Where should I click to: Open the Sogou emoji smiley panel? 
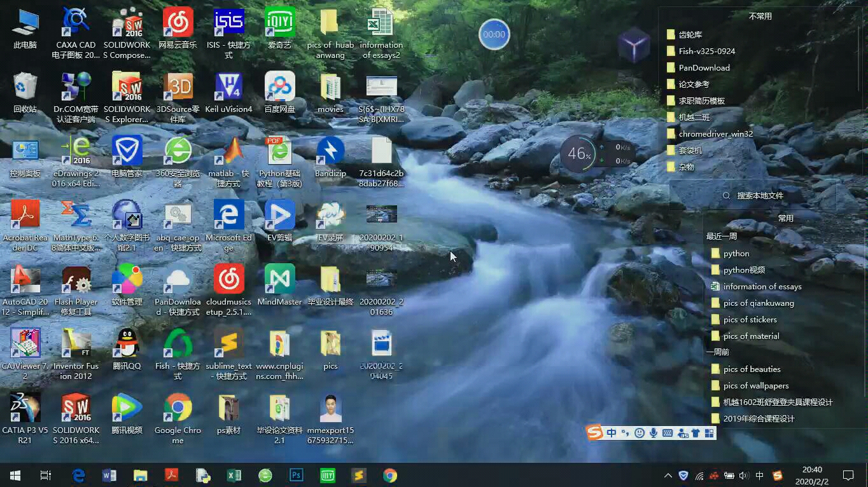(640, 433)
